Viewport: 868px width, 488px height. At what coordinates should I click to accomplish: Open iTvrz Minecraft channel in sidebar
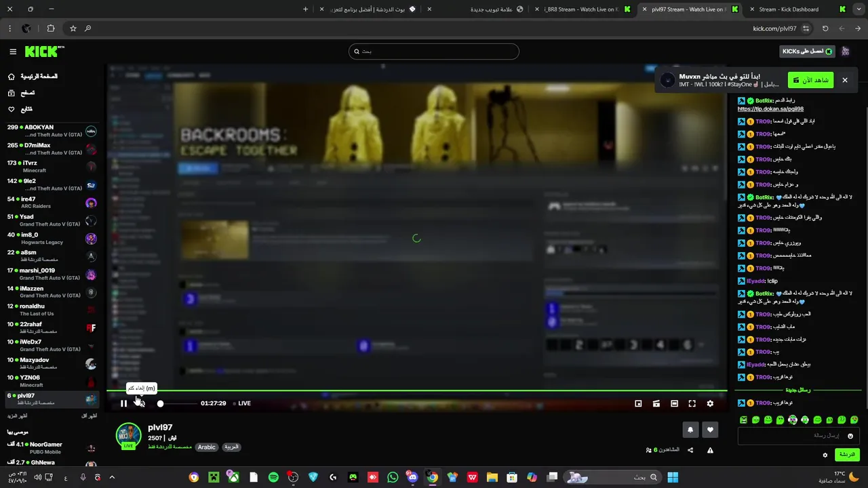(x=52, y=167)
